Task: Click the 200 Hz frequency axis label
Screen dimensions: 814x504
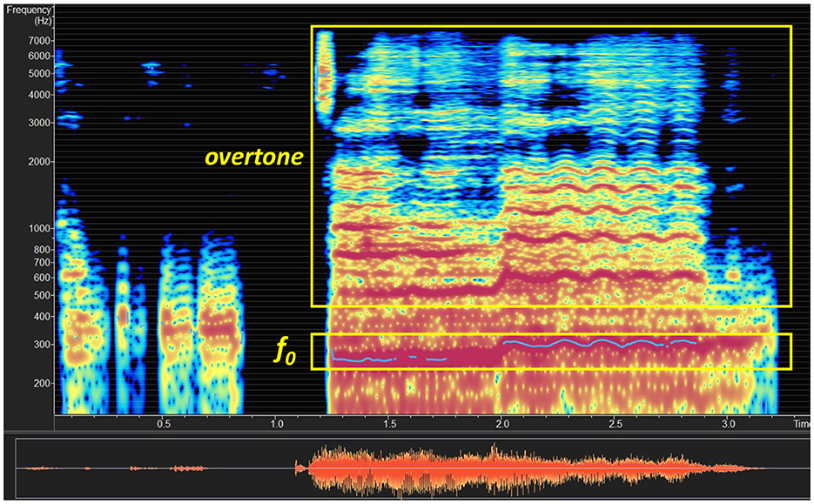Action: (42, 384)
